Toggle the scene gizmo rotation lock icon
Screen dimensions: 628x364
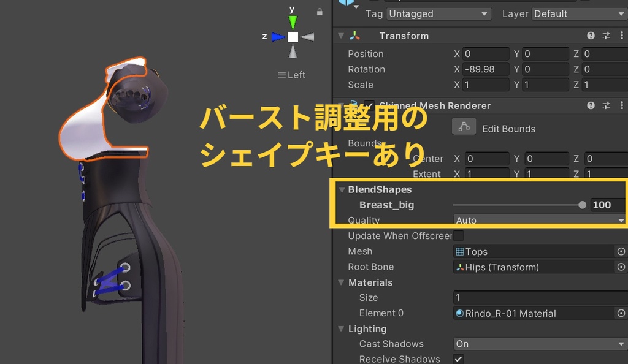pos(319,12)
